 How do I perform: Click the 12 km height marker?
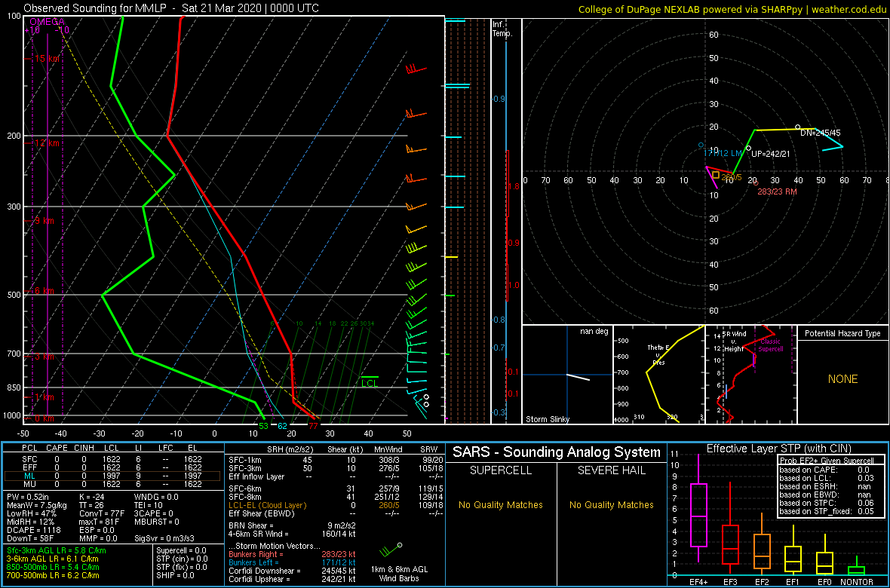click(x=45, y=143)
